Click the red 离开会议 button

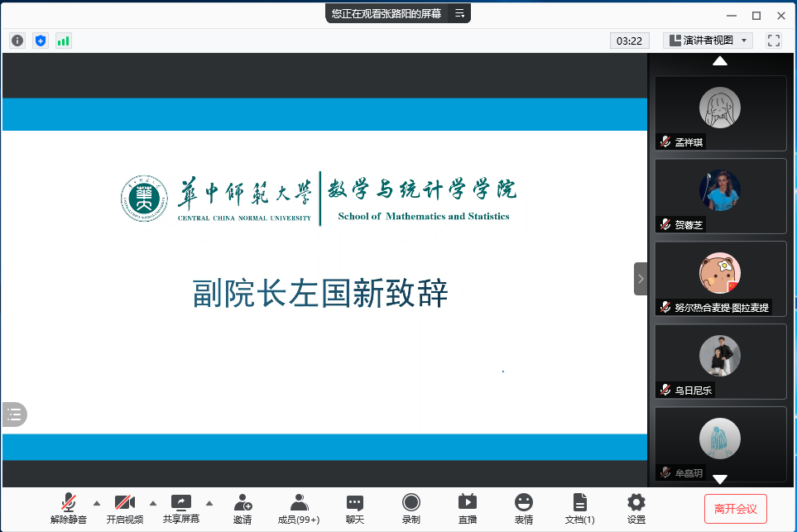tap(736, 508)
